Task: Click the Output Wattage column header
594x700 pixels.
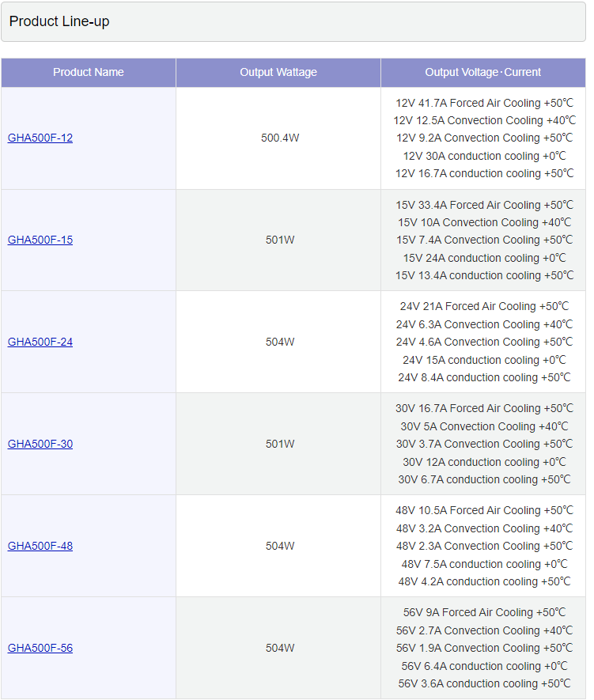Action: pos(278,72)
